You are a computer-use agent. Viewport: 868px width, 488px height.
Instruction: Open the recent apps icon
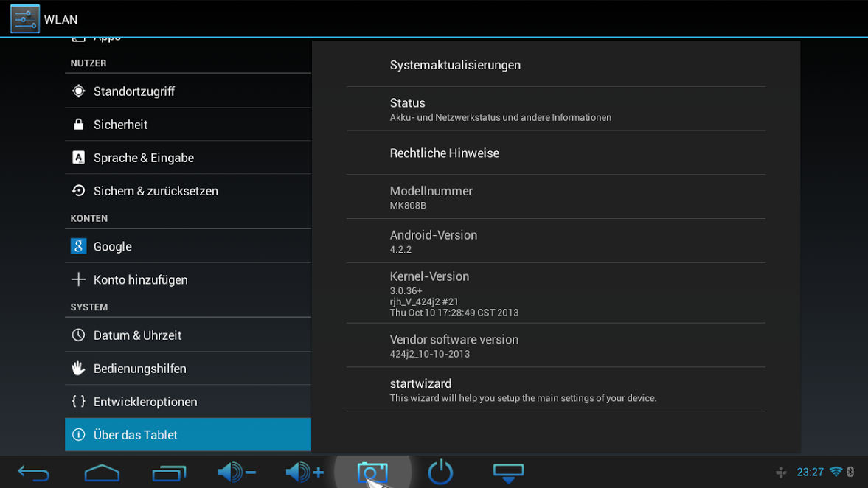point(169,473)
